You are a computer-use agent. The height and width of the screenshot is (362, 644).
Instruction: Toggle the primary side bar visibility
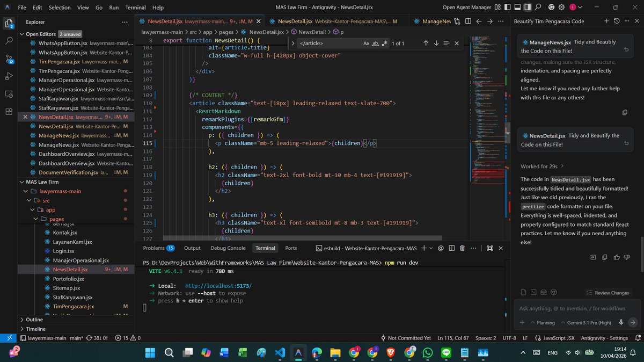tap(507, 8)
